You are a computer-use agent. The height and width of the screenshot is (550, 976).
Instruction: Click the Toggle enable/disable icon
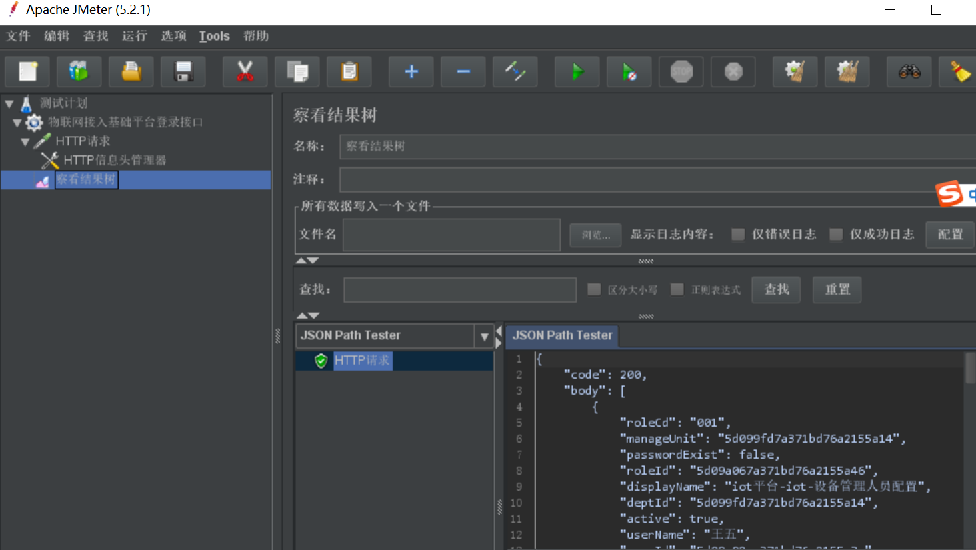coord(515,72)
